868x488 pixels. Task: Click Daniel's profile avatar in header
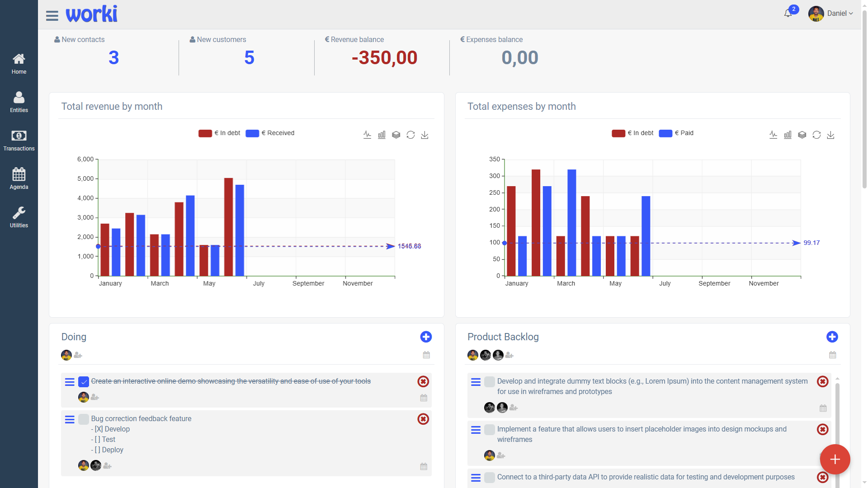coord(816,14)
